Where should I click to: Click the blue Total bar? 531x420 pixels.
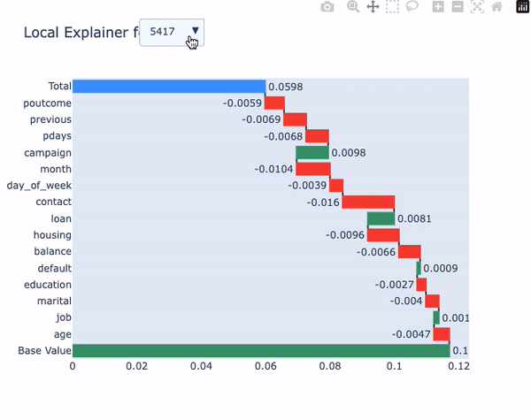click(x=169, y=87)
